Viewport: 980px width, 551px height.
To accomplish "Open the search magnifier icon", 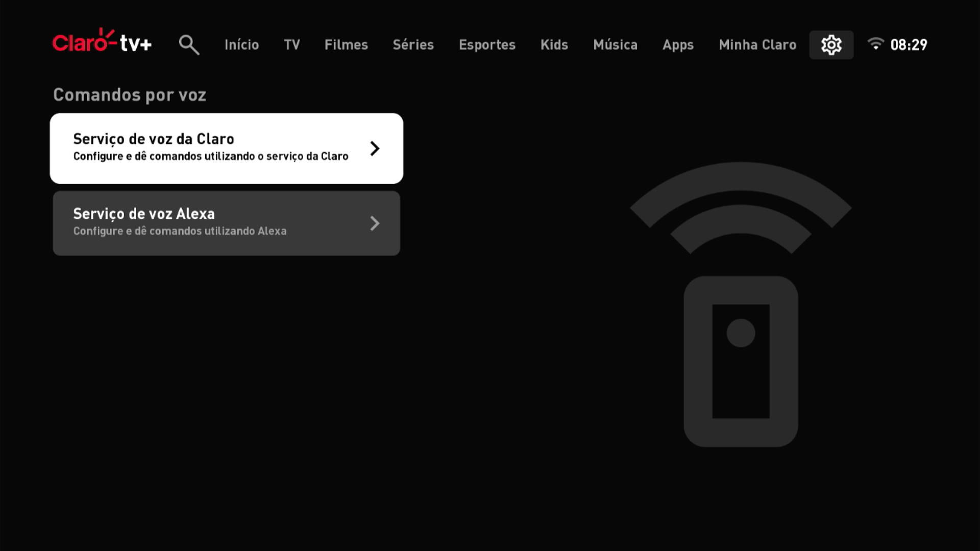I will click(x=189, y=45).
